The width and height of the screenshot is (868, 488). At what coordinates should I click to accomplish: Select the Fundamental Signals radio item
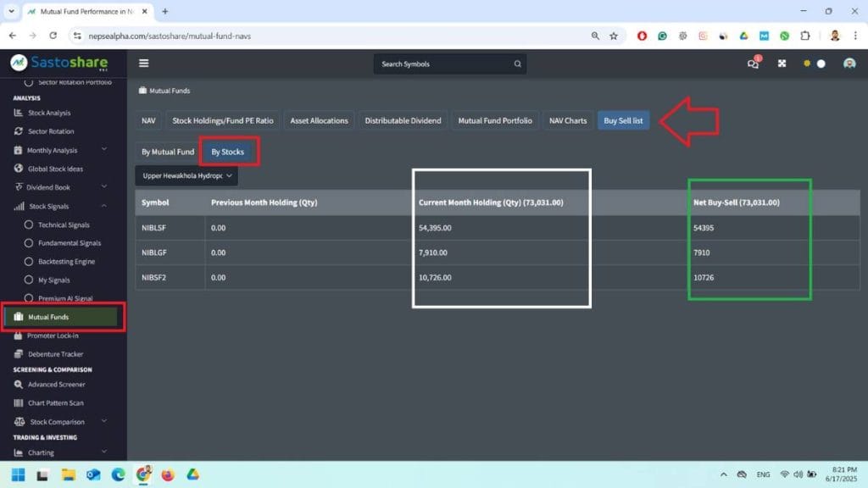29,243
